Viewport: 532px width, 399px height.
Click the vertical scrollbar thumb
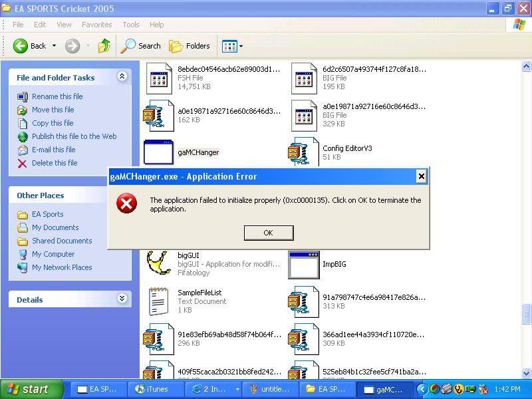tap(526, 314)
